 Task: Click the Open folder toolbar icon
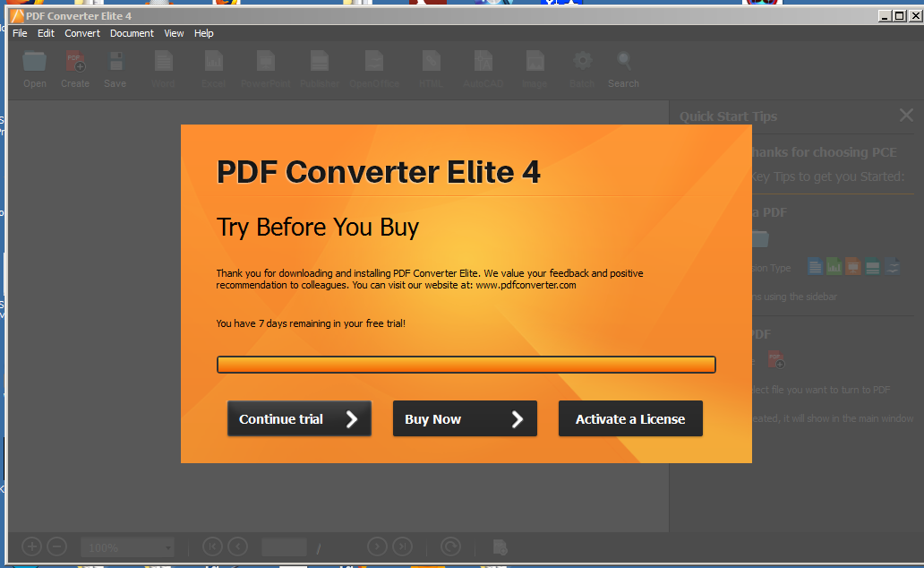click(34, 61)
